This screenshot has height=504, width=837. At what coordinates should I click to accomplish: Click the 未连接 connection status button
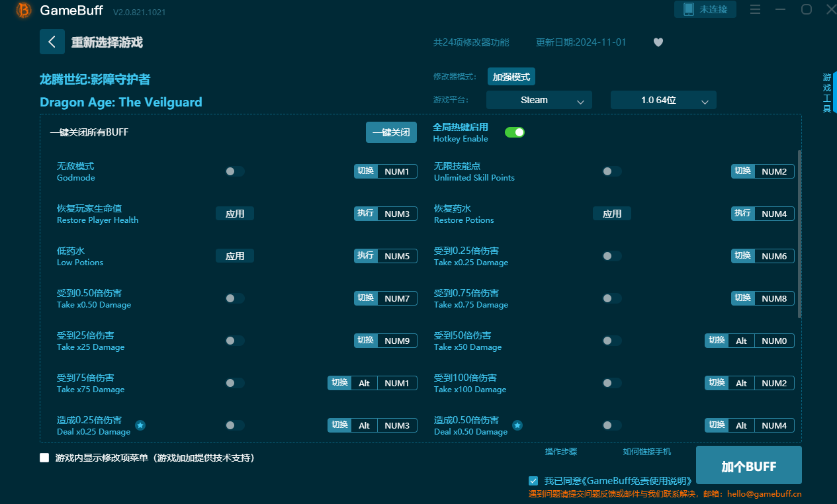click(705, 9)
